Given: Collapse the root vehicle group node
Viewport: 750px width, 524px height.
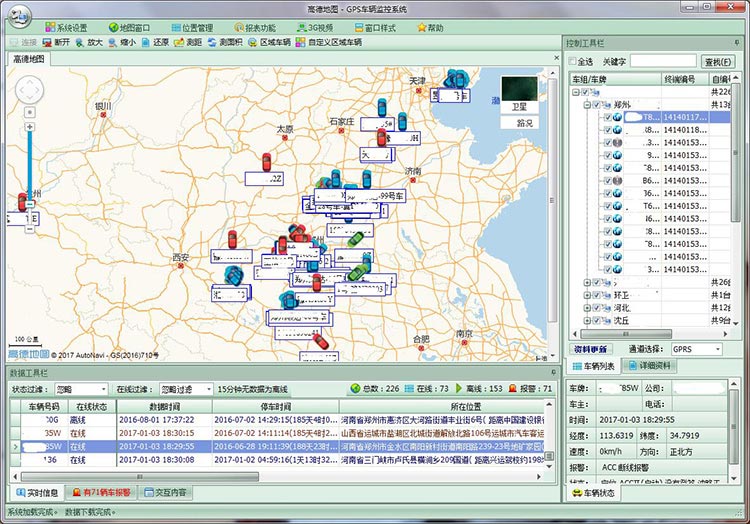Looking at the screenshot, I should [576, 92].
